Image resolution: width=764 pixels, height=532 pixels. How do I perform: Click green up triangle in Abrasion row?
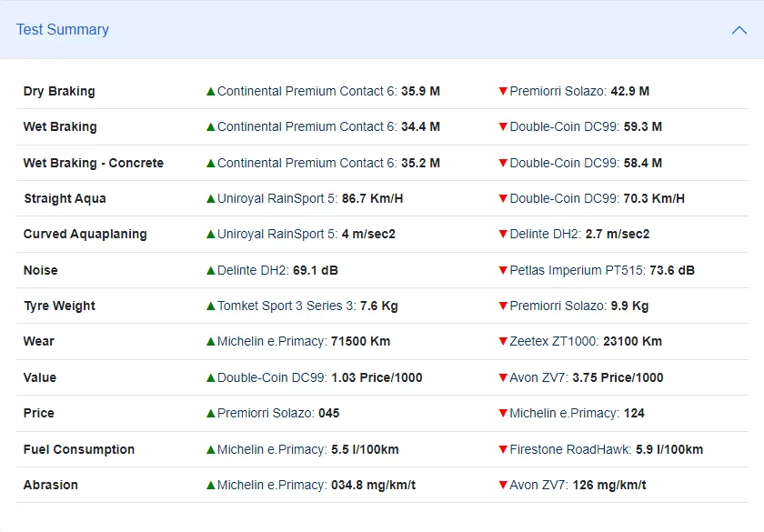point(211,485)
